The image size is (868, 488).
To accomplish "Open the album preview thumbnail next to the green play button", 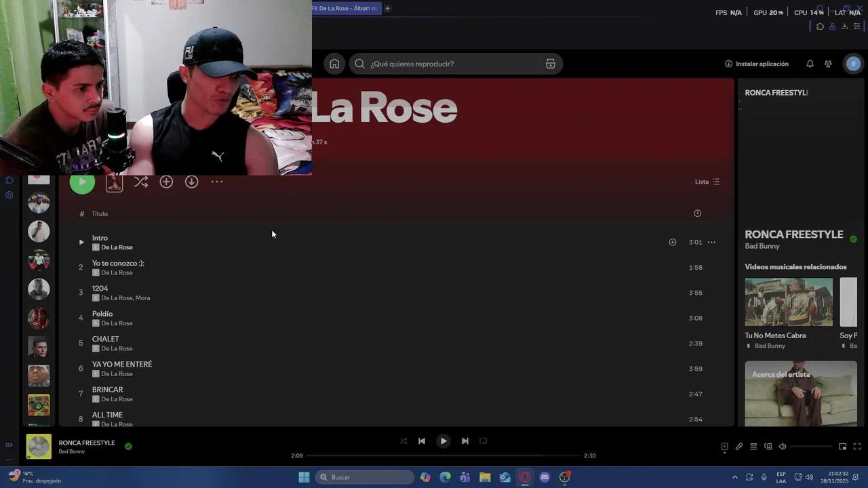I will click(x=114, y=182).
